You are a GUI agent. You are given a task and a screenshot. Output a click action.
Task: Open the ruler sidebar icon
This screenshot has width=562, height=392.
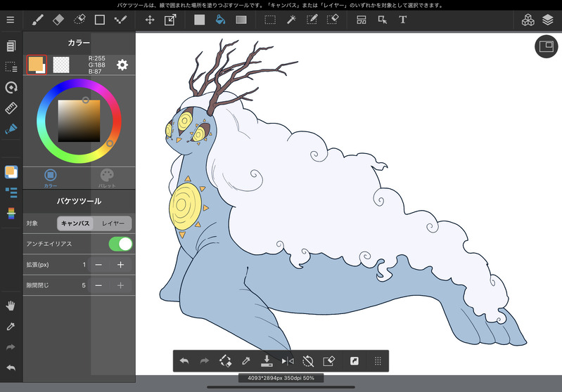coord(11,108)
